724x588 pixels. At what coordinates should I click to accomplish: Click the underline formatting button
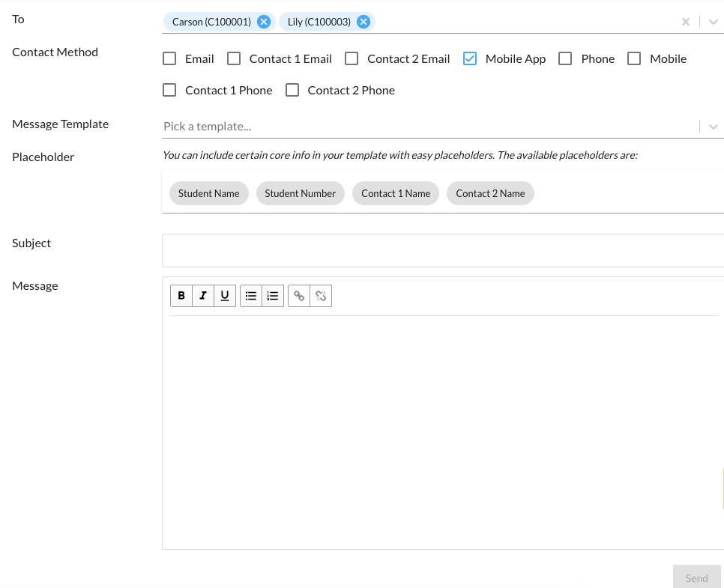pos(225,296)
